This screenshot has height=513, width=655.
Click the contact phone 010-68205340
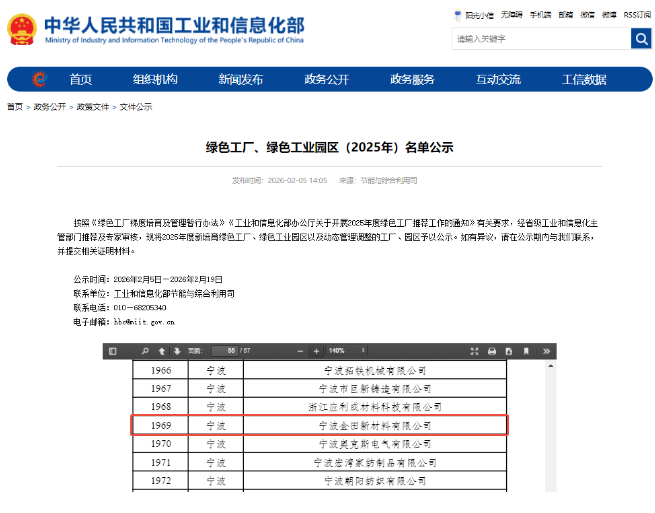tap(140, 308)
